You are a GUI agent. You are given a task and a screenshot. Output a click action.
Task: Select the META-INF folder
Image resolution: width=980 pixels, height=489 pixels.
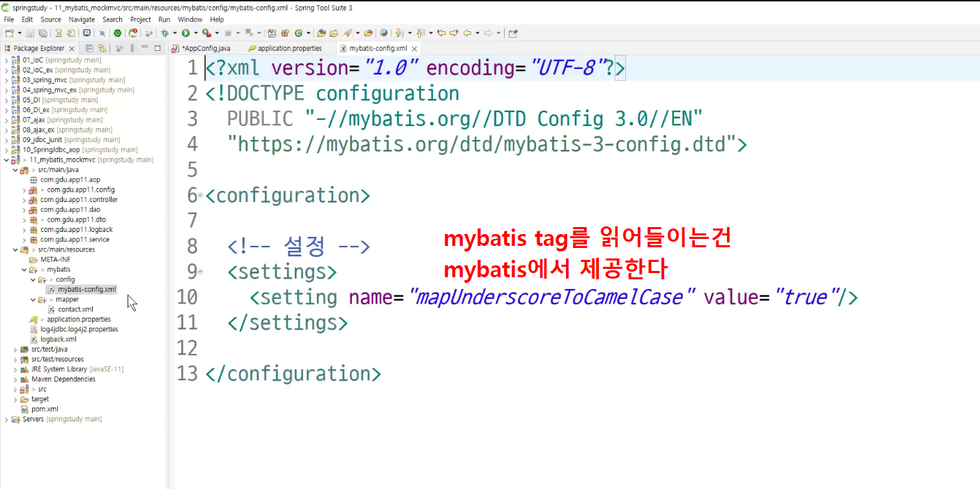[x=55, y=260]
